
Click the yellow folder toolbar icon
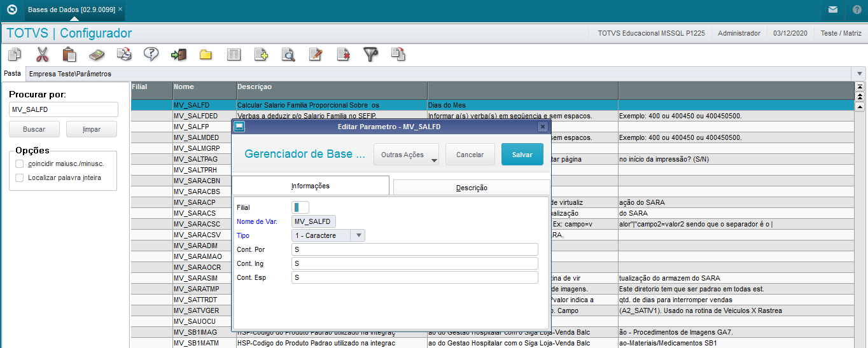(x=206, y=54)
